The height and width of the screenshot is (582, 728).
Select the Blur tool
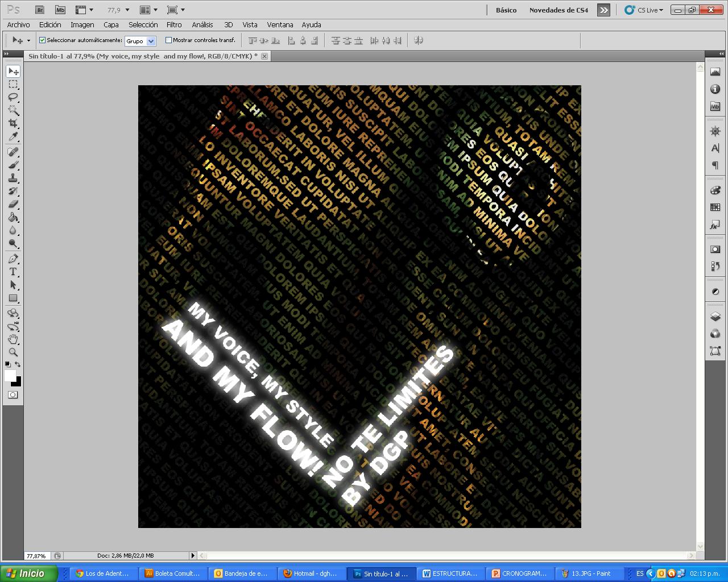coord(13,230)
